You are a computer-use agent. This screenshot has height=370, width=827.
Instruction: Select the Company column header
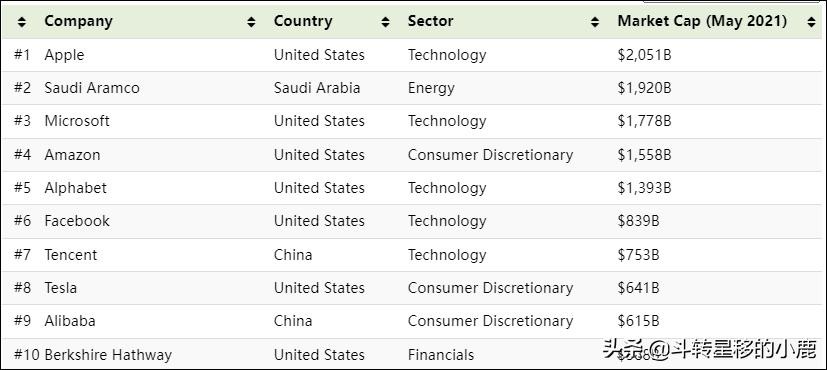point(79,21)
